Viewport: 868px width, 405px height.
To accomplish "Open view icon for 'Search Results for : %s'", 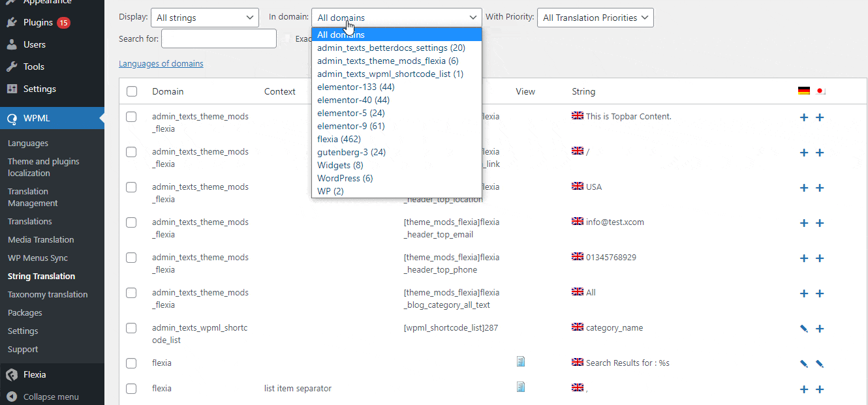I will pos(521,362).
